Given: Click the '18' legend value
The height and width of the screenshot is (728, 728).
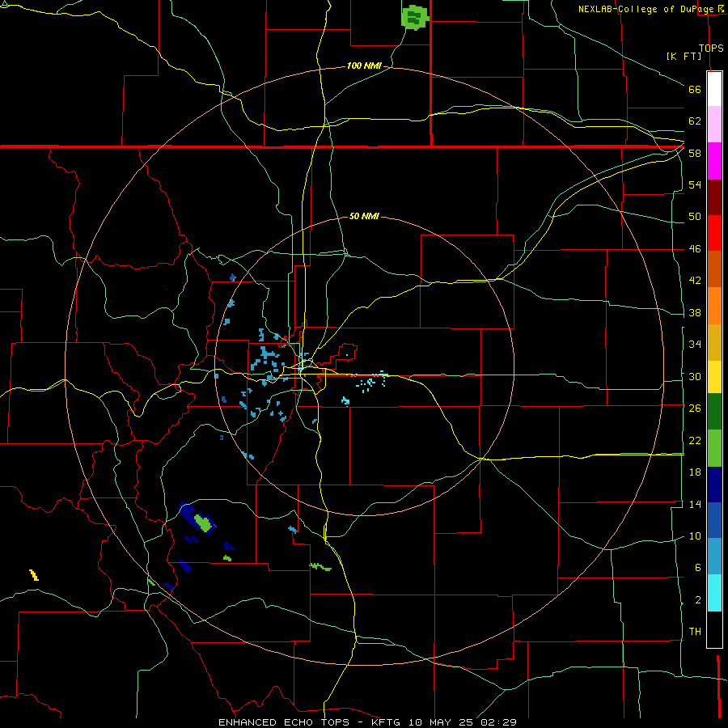Looking at the screenshot, I should (x=695, y=472).
